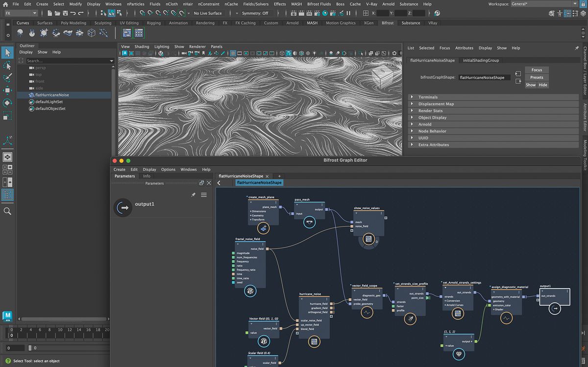The width and height of the screenshot is (588, 367).
Task: Click the show_noise_values node's diamond icon
Action: click(368, 240)
